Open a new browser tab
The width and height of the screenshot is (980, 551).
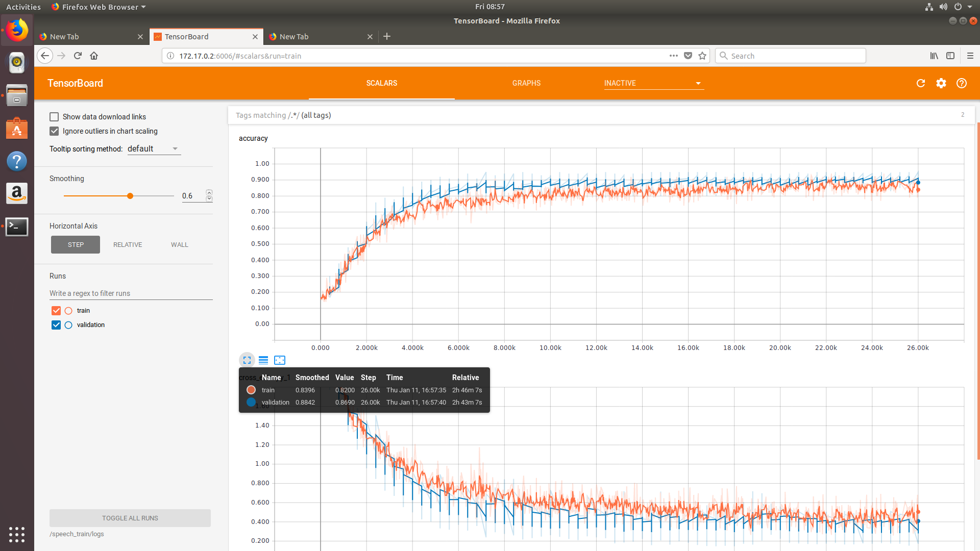click(x=387, y=36)
